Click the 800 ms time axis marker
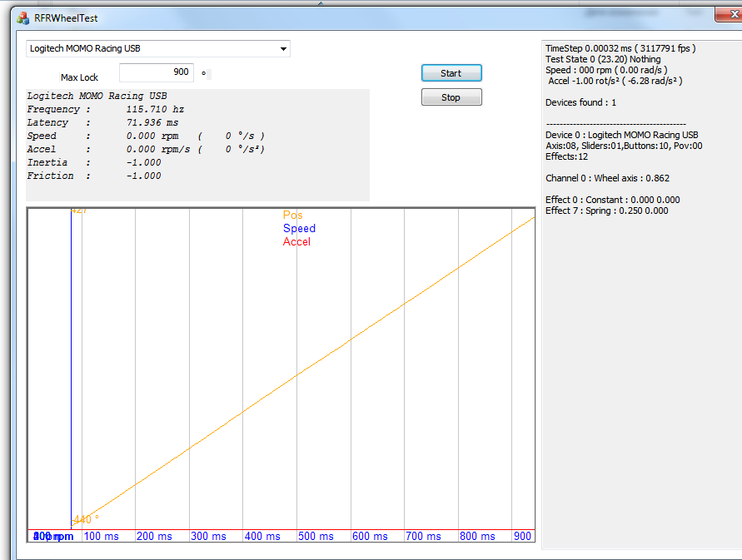 click(x=477, y=537)
